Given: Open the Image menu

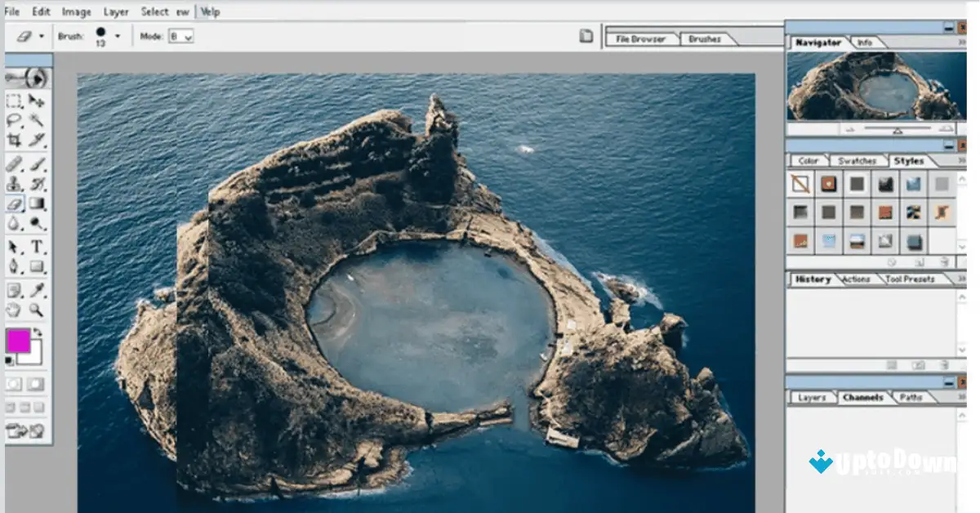Looking at the screenshot, I should (78, 11).
